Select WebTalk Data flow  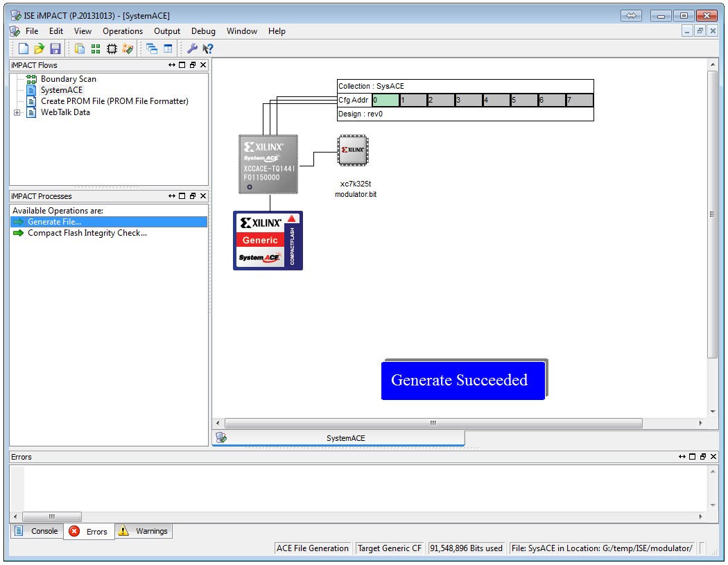pyautogui.click(x=65, y=112)
